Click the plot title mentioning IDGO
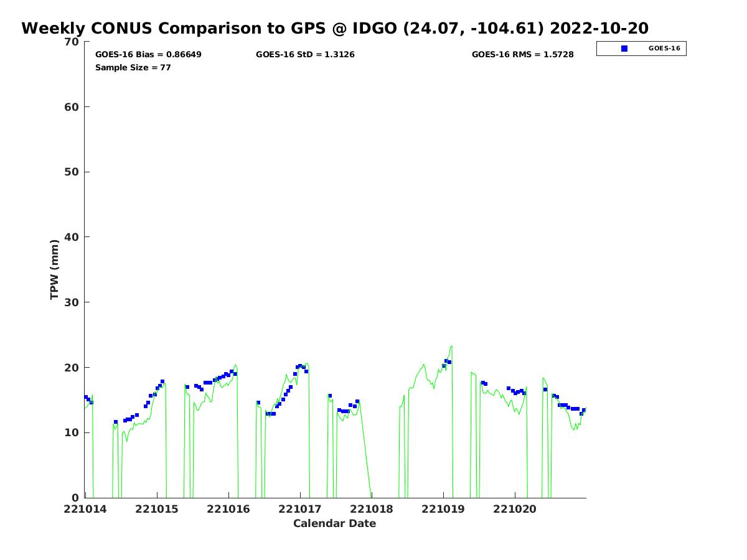The image size is (747, 560). coord(335,29)
